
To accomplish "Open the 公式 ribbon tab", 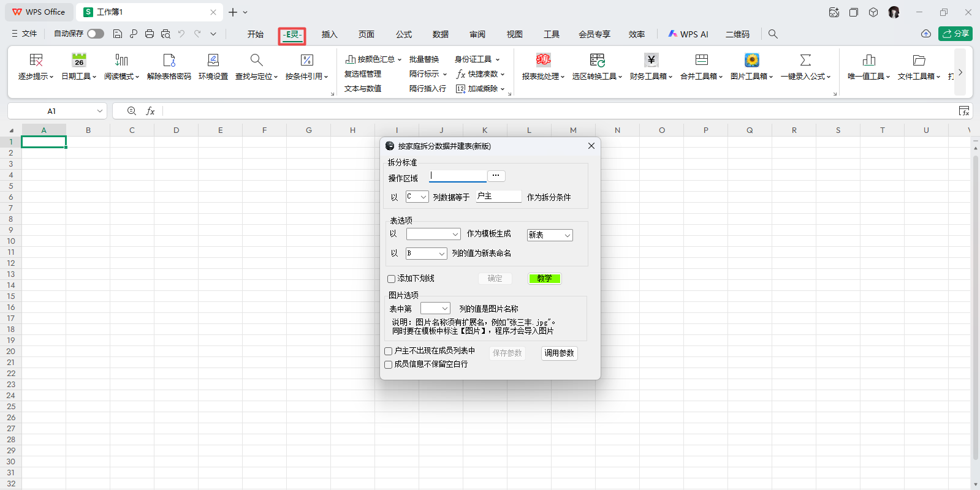I will coord(403,34).
